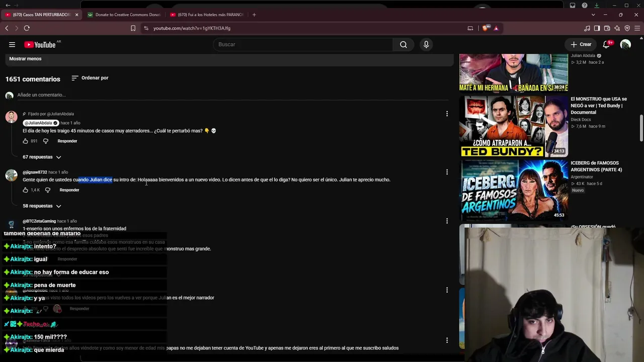Open site settings icon beside the URL
Image resolution: width=644 pixels, height=362 pixels.
tap(146, 28)
